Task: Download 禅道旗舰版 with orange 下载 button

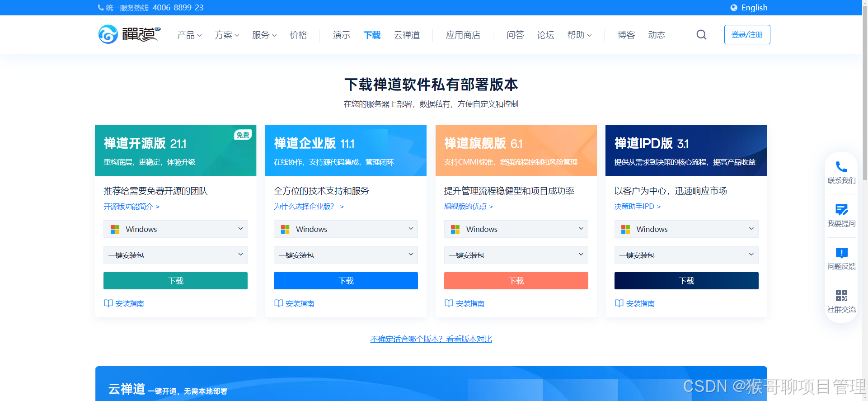Action: point(516,281)
